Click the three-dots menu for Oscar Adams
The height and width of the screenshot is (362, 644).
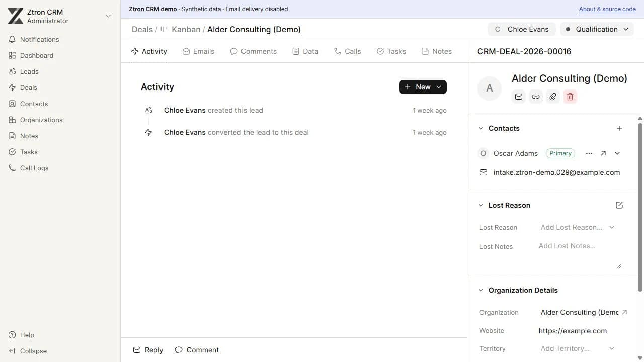click(x=589, y=153)
